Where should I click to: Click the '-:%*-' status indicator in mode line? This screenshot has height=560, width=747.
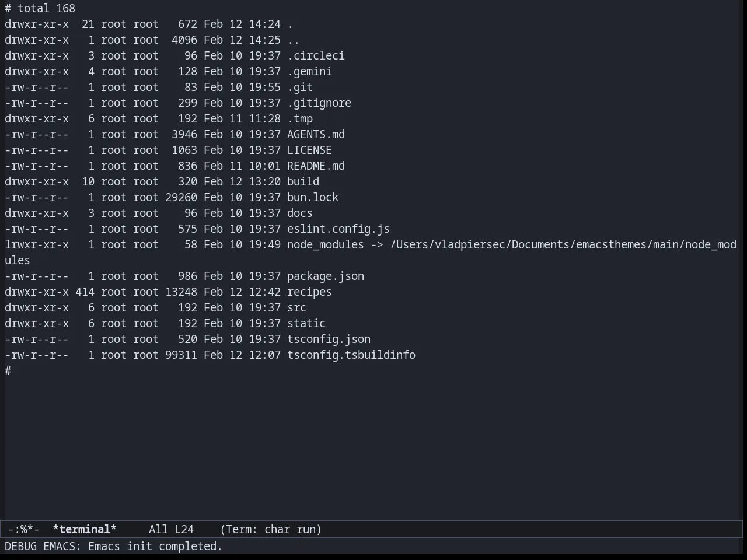click(x=24, y=529)
